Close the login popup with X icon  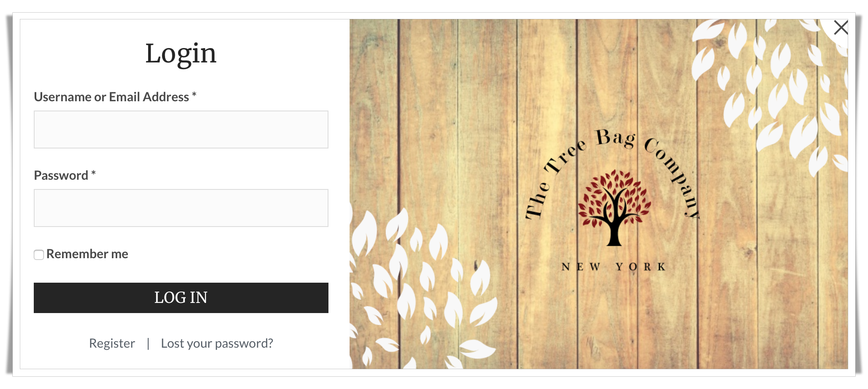tap(841, 28)
